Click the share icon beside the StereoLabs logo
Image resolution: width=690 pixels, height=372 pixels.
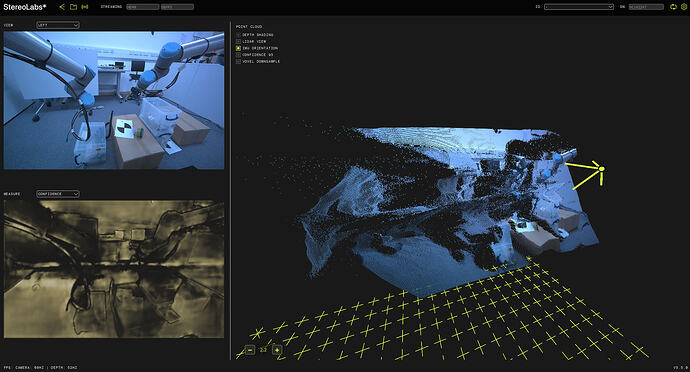click(x=62, y=7)
